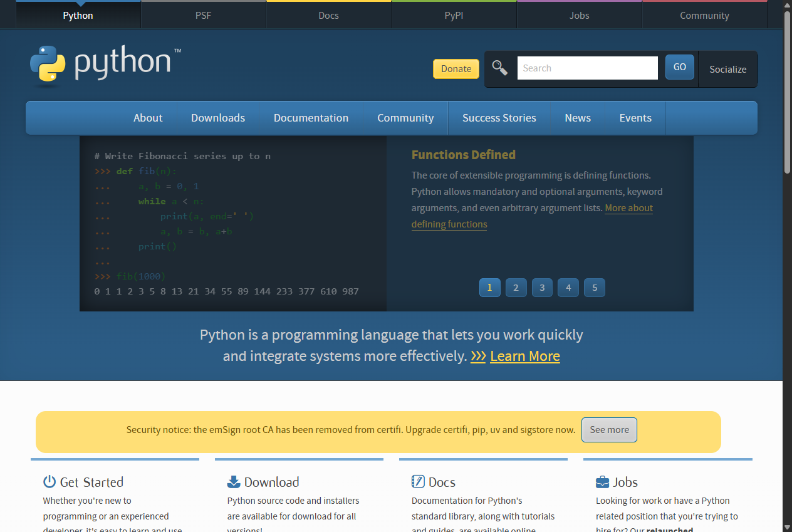This screenshot has height=532, width=792.
Task: Click the Download section heading
Action: click(x=271, y=482)
